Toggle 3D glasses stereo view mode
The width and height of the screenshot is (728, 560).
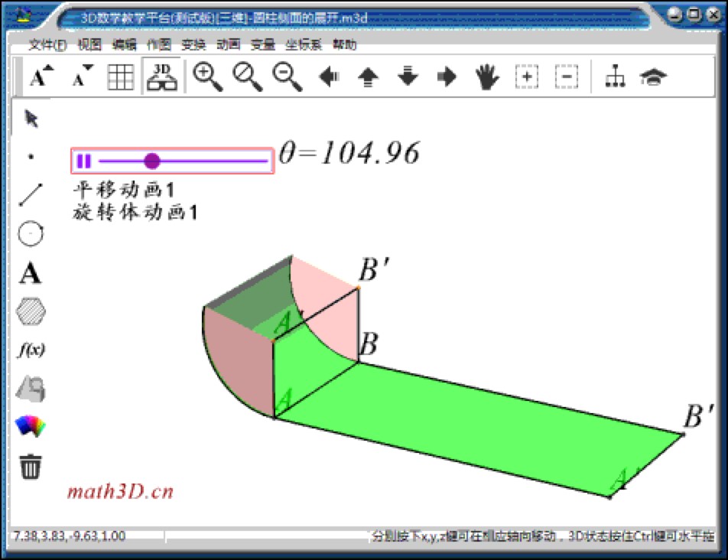[x=163, y=76]
